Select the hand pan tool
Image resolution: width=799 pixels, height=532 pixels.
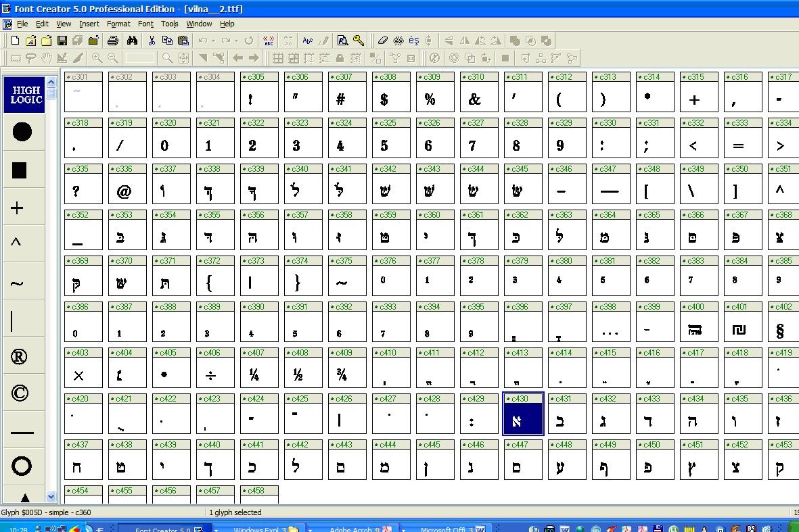point(47,58)
